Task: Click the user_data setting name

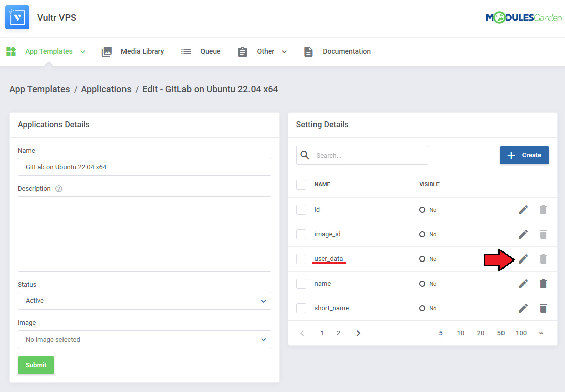Action: [x=329, y=258]
